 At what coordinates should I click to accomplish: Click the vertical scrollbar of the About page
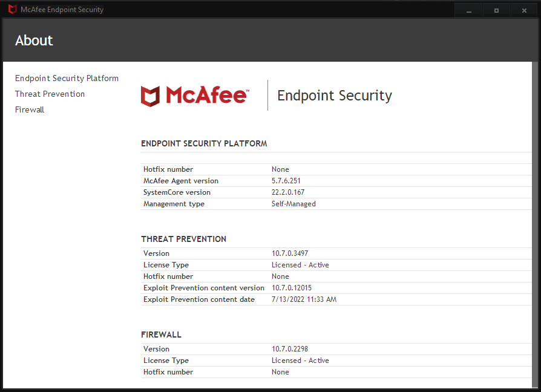tap(535, 225)
